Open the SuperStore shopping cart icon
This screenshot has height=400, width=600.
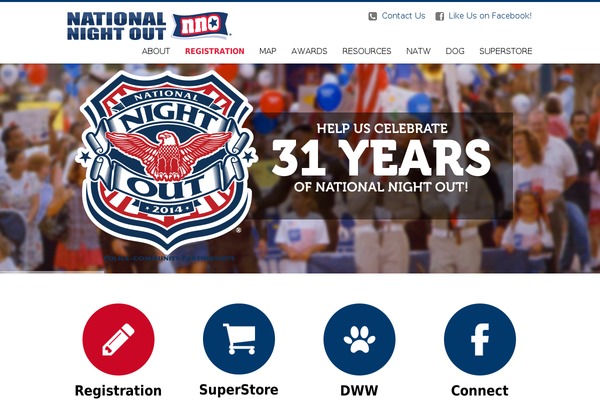click(x=239, y=339)
